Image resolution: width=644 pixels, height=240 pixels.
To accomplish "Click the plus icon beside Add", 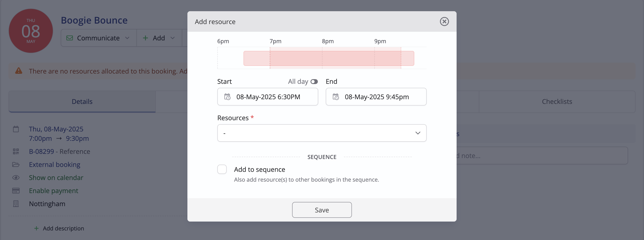I will (x=145, y=38).
